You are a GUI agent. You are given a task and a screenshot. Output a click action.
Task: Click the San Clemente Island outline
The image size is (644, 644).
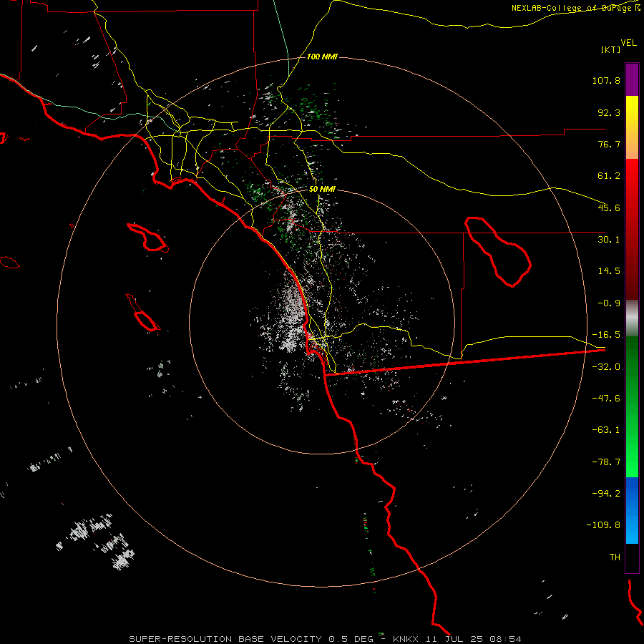click(x=142, y=313)
